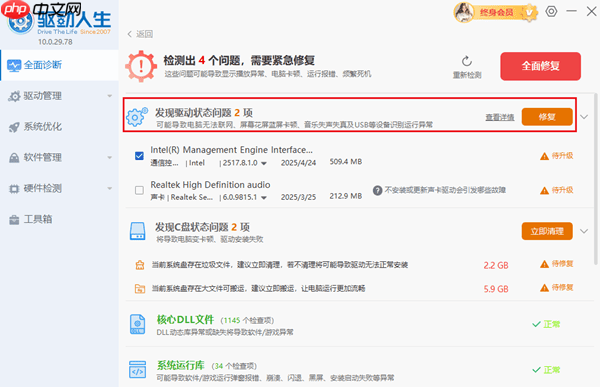The image size is (600, 387).
Task: Click the junk files cleanup icon
Action: tap(140, 265)
